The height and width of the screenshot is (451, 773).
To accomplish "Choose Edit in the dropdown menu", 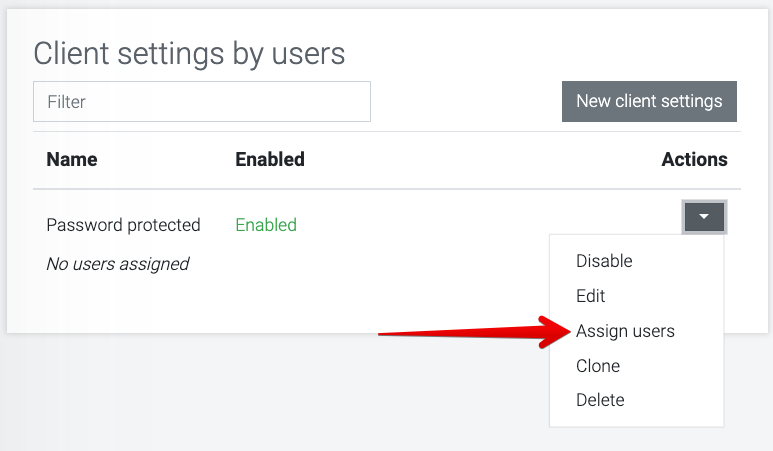I will pyautogui.click(x=591, y=296).
